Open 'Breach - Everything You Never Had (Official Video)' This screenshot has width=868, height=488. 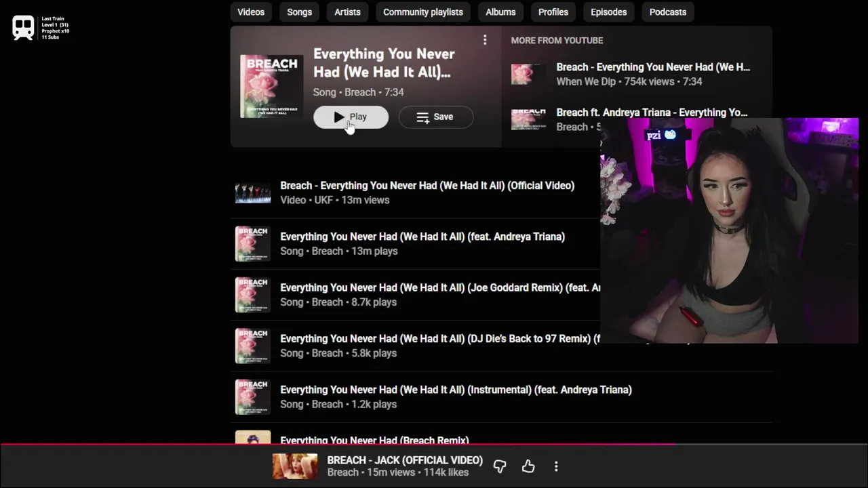coord(427,186)
